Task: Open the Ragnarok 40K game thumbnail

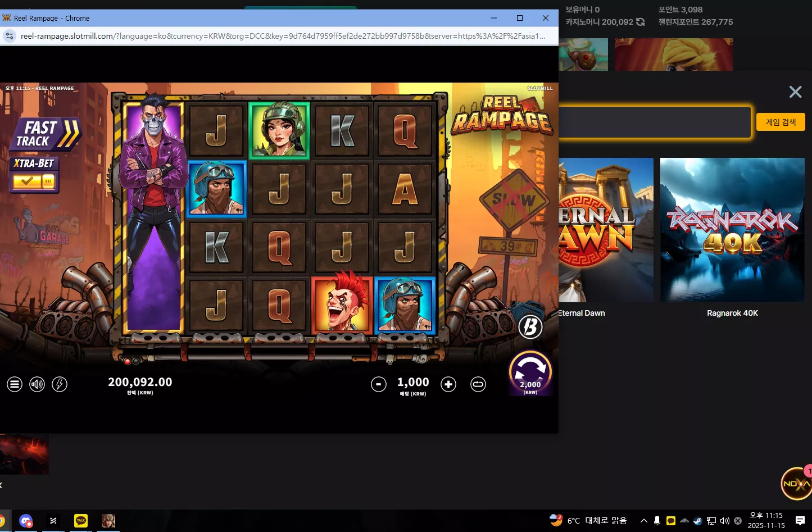Action: 732,230
